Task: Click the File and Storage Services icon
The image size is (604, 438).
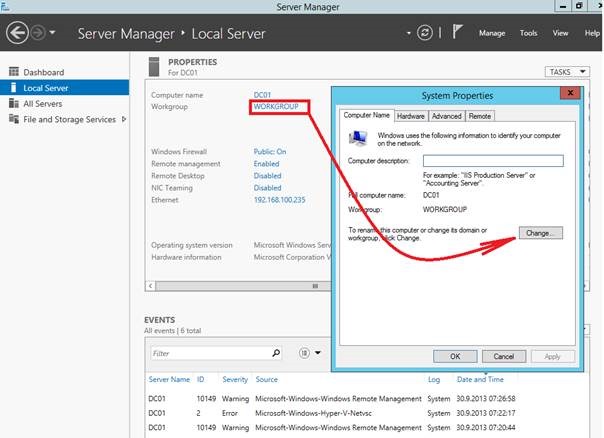Action: pos(14,119)
